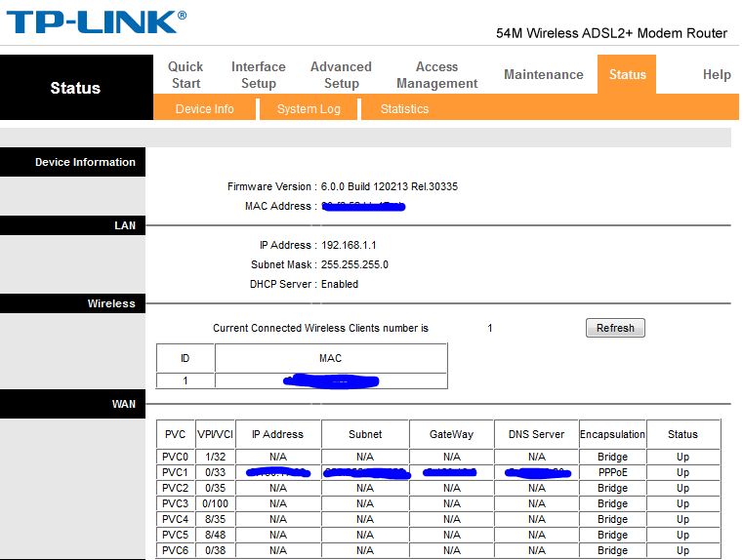Click the 54M Wireless ADSL2+ Modem Router title

click(611, 33)
